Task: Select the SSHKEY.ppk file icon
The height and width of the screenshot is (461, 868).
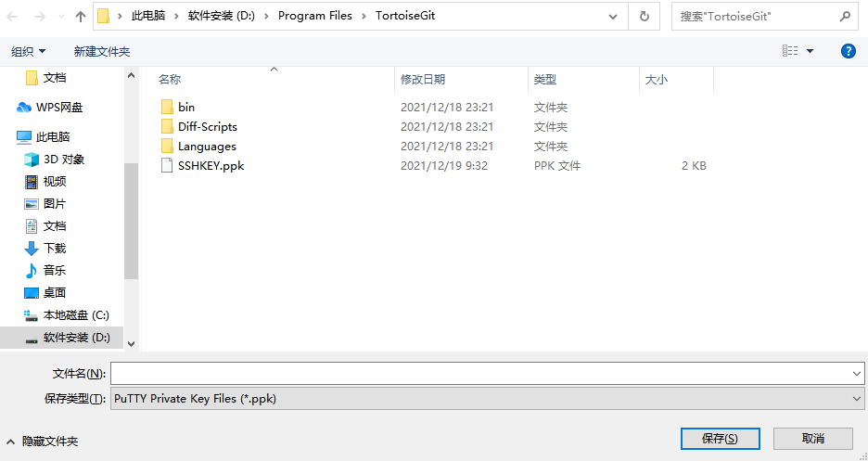Action: pos(167,165)
